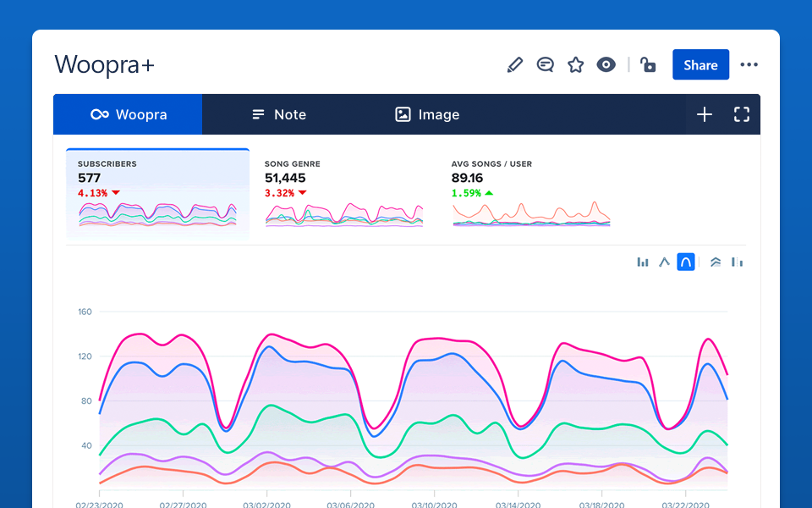Click the pencil edit icon

(x=514, y=65)
